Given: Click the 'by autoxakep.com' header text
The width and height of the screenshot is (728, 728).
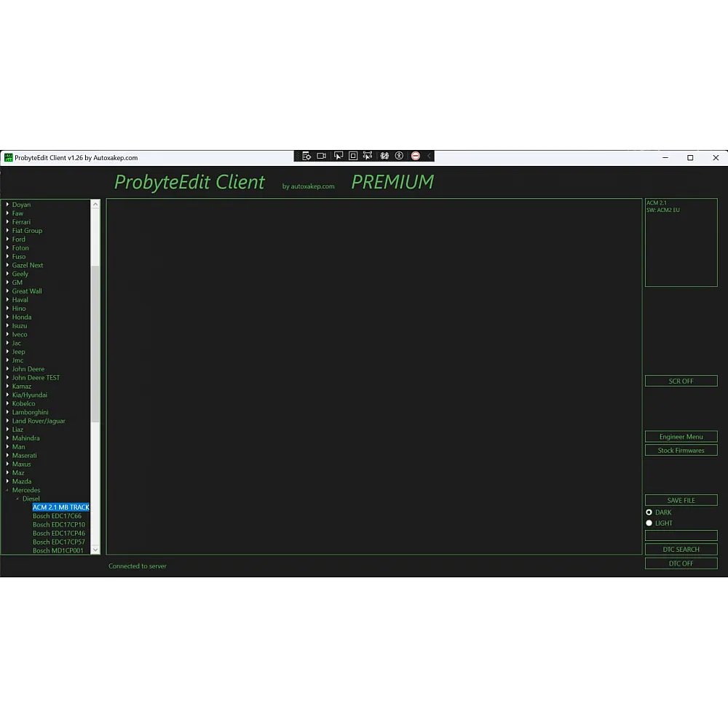Looking at the screenshot, I should [308, 186].
